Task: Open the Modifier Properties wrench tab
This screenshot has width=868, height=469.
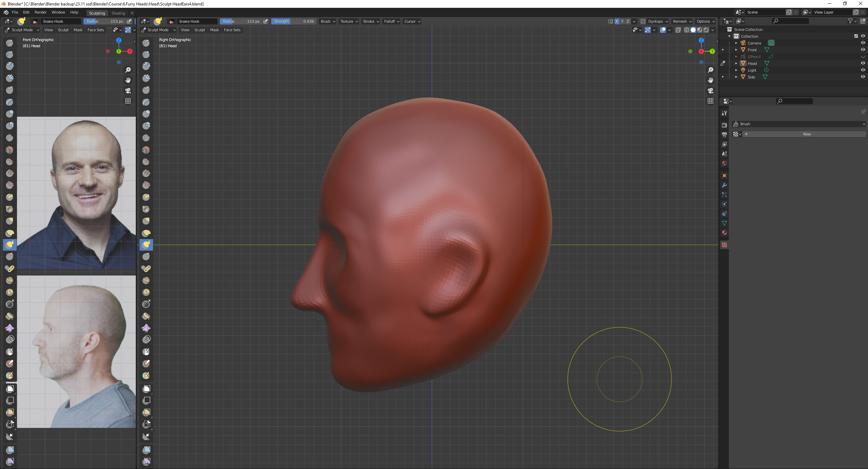Action: [724, 185]
